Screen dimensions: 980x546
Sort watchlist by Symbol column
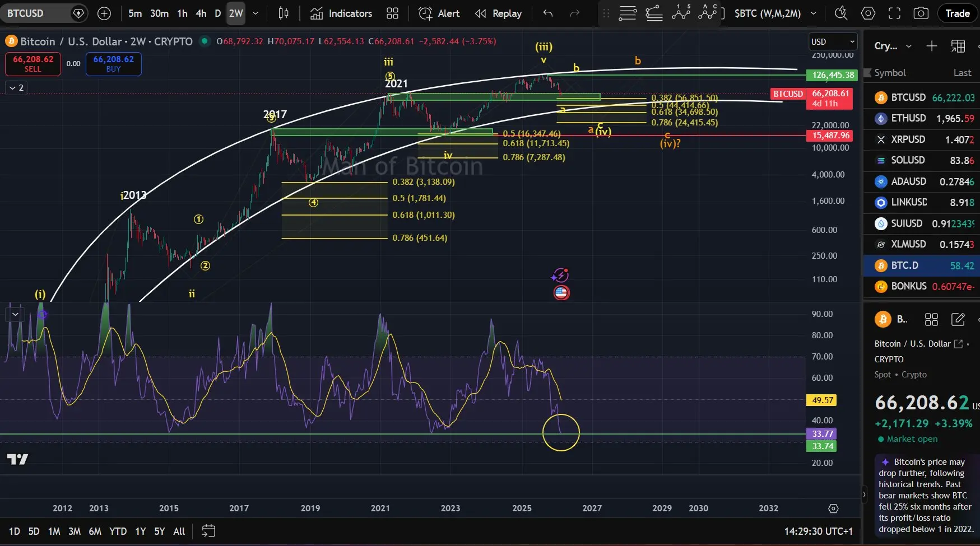890,73
